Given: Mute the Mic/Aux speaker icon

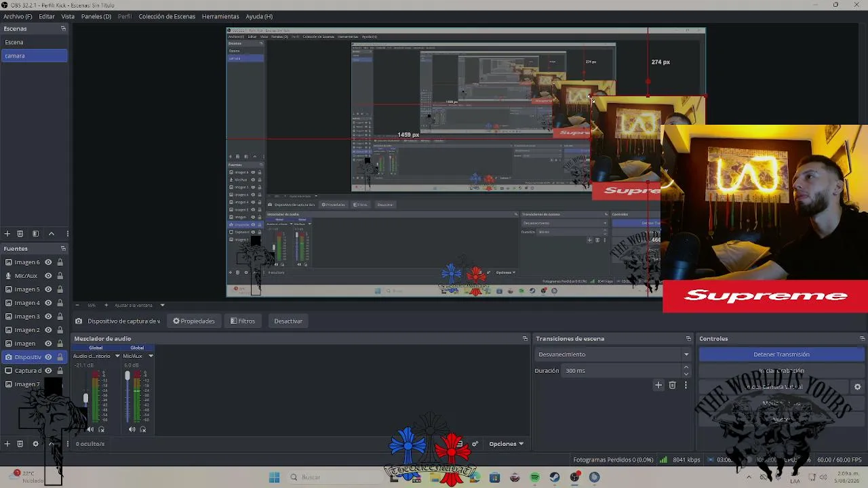Looking at the screenshot, I should 132,430.
